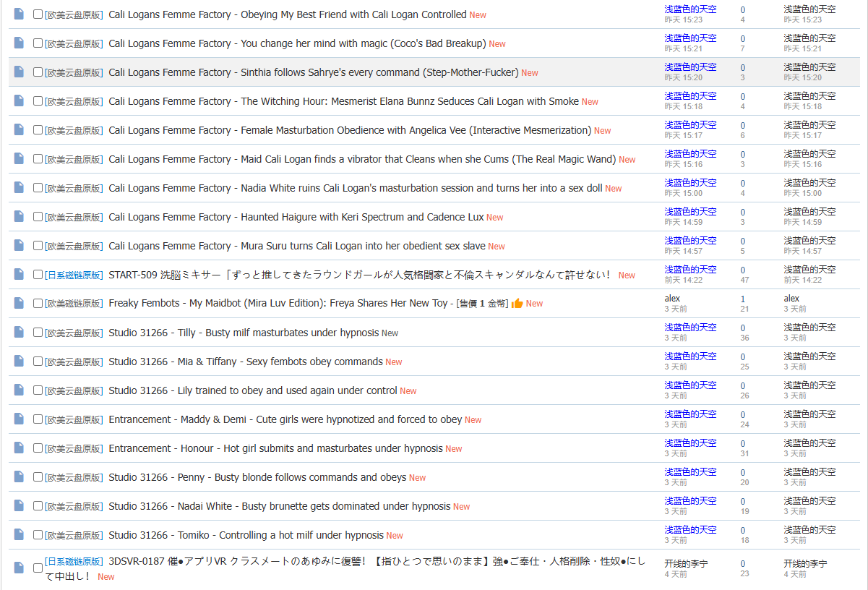868x590 pixels.
Task: Click the file icon beside Studio 31266 - Mia & Tiffany
Action: [x=19, y=361]
